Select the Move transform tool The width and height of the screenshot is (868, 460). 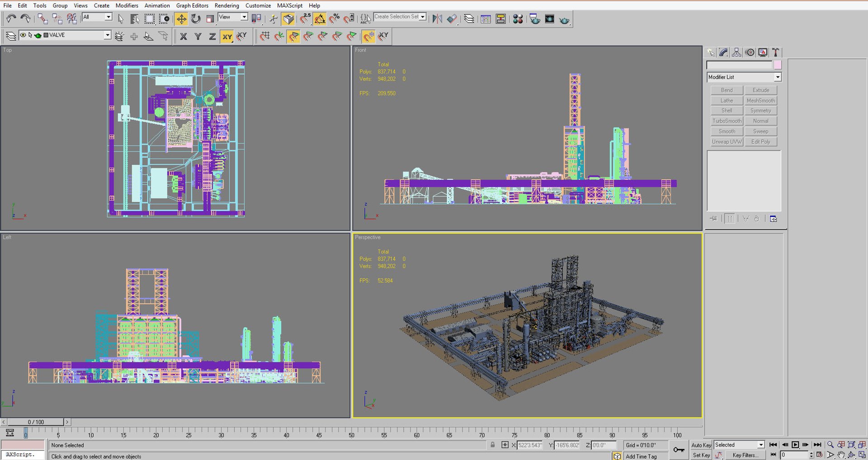[x=181, y=19]
